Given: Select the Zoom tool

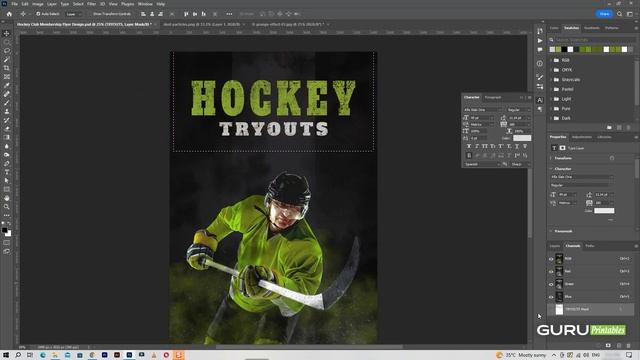Looking at the screenshot, I should (7, 207).
